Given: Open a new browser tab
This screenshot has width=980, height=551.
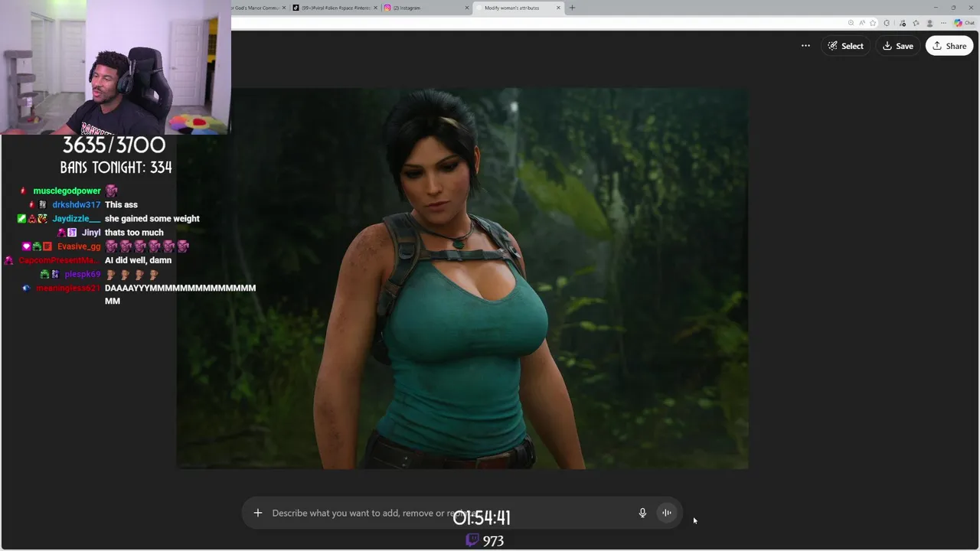Looking at the screenshot, I should tap(572, 8).
